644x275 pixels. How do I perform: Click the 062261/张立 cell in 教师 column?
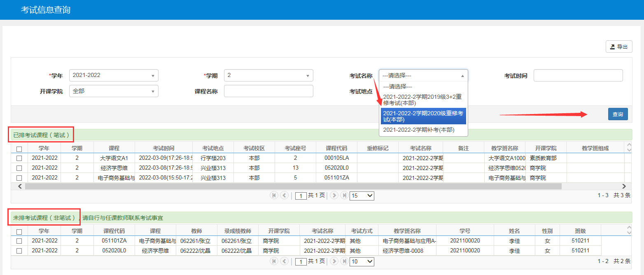pos(196,240)
